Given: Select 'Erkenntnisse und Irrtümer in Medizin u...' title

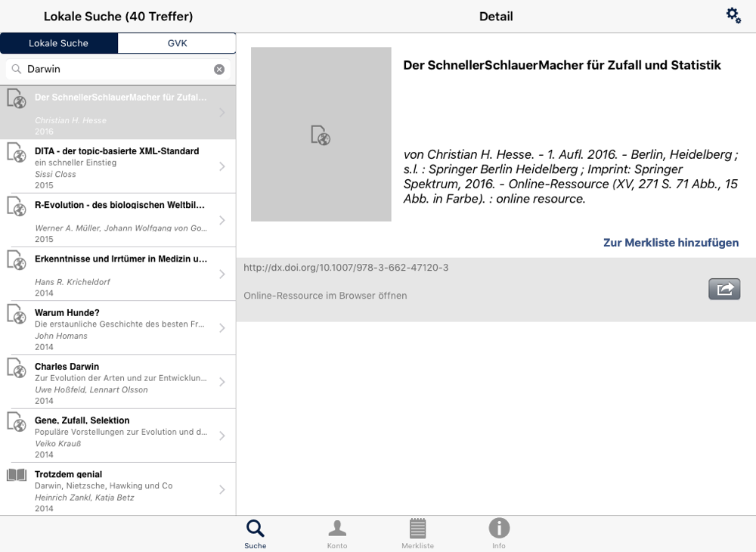Looking at the screenshot, I should point(121,259).
